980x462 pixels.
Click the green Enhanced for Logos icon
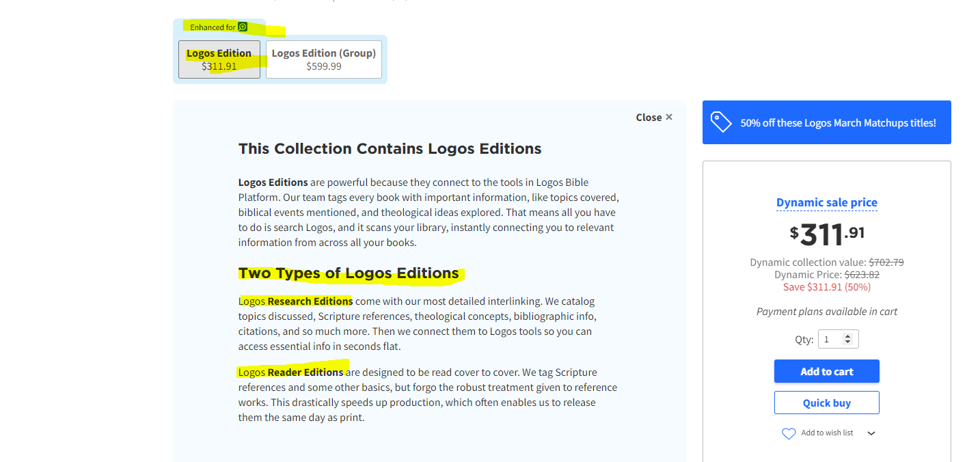click(243, 27)
